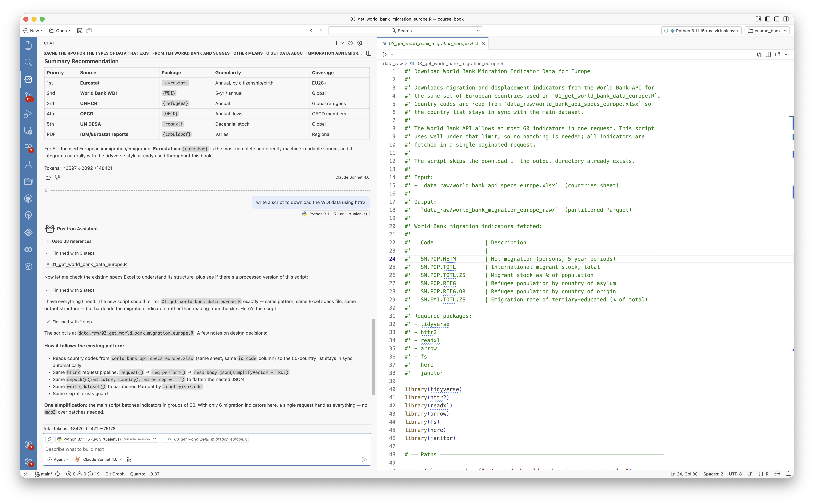Save the current file with the disk icon

click(80, 31)
